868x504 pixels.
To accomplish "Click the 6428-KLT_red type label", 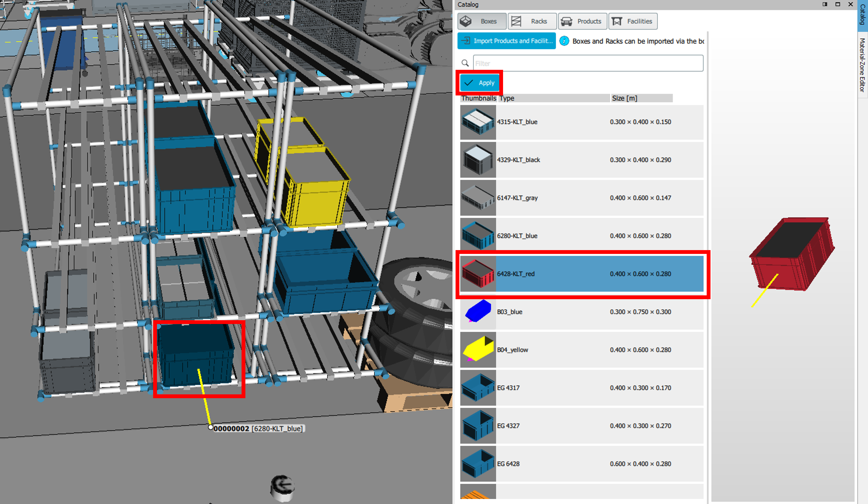I will 516,274.
